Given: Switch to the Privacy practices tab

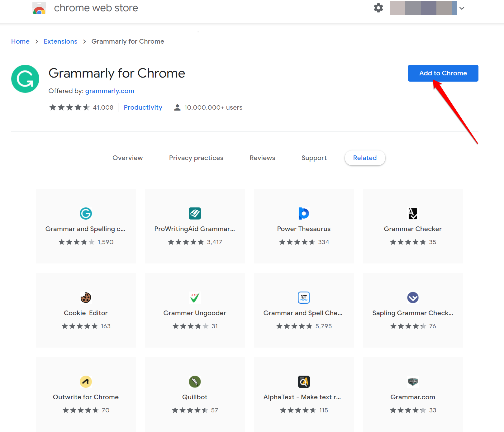Looking at the screenshot, I should pyautogui.click(x=196, y=158).
